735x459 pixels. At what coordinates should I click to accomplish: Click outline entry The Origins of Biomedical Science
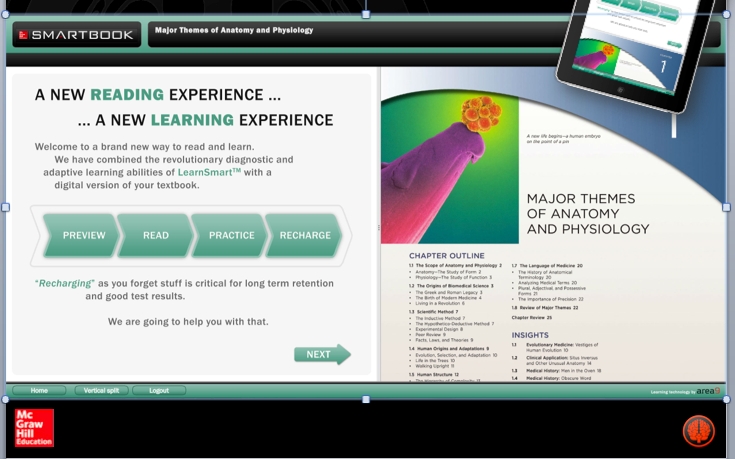[451, 286]
